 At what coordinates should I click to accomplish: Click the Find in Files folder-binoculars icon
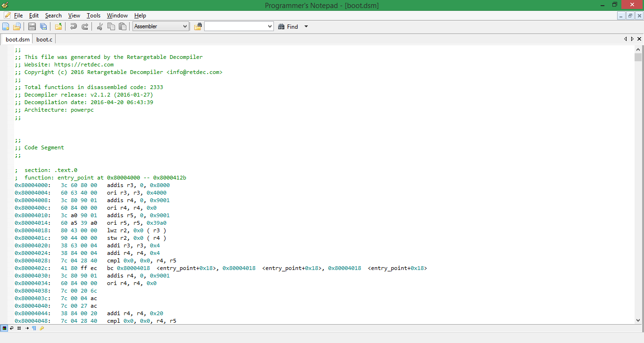(x=198, y=27)
